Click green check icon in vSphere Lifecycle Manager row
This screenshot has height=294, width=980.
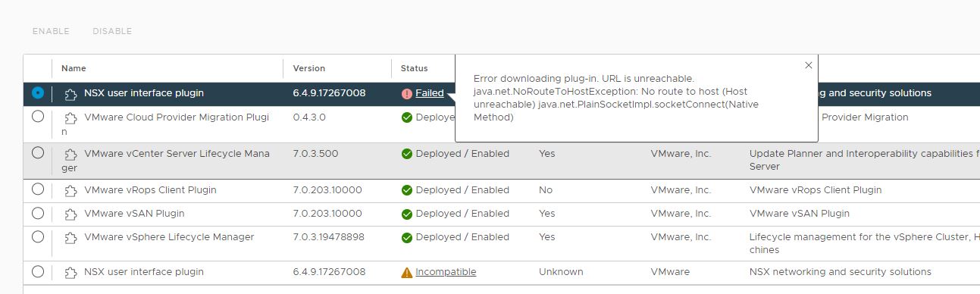pos(407,237)
